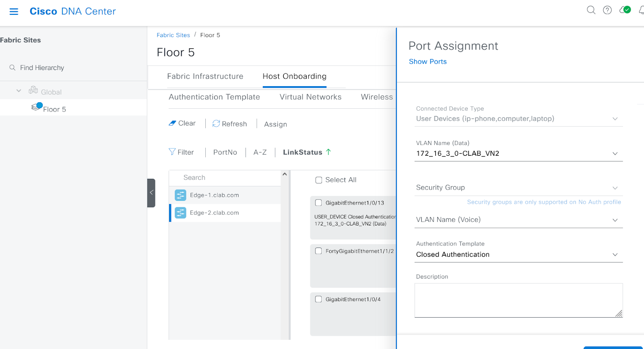Click the Cisco DNA Center logo title
The height and width of the screenshot is (349, 644).
coord(73,11)
